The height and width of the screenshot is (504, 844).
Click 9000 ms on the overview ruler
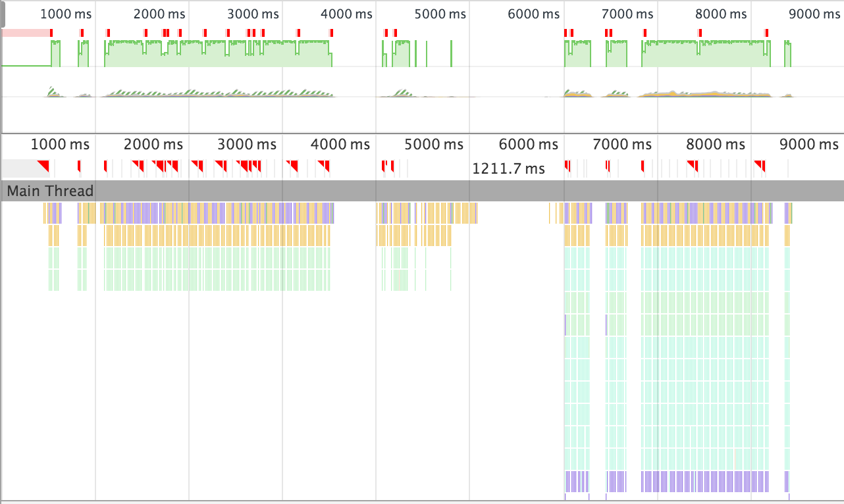[x=814, y=14]
